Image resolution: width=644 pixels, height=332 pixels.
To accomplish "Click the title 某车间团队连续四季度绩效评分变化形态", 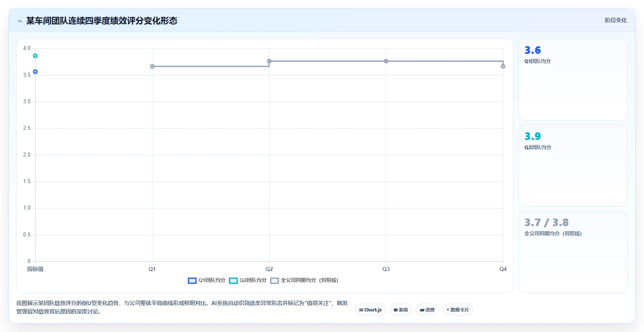I will click(102, 21).
